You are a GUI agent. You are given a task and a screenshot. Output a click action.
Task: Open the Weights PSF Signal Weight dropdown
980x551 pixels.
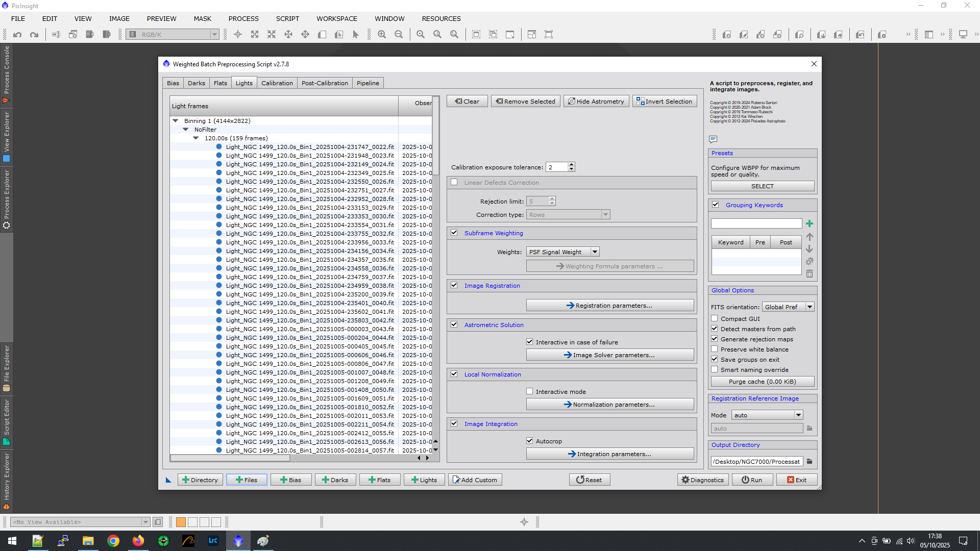562,252
